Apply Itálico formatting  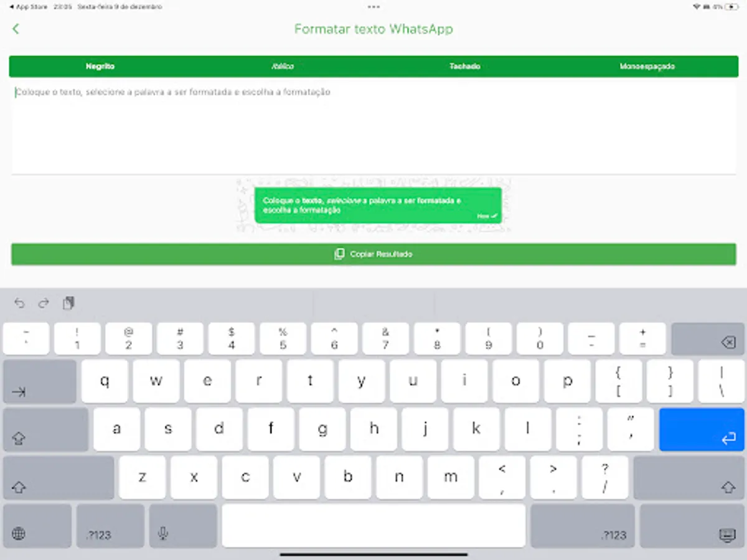(x=283, y=67)
